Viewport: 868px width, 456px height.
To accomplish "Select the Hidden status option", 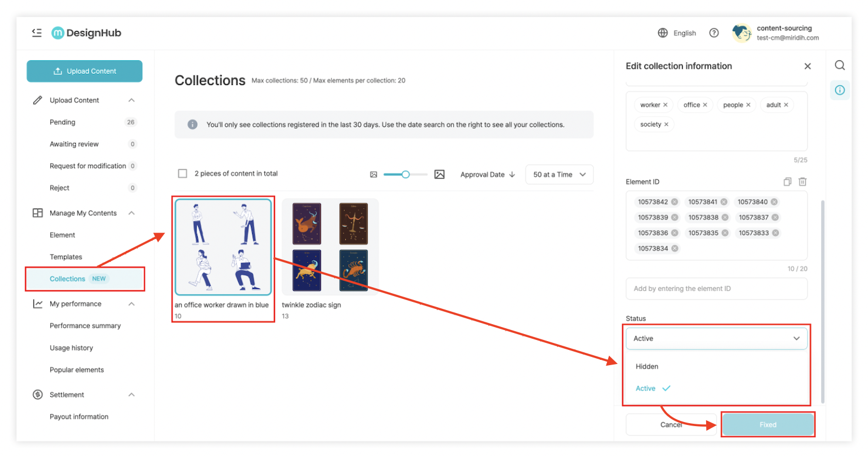I will [647, 366].
